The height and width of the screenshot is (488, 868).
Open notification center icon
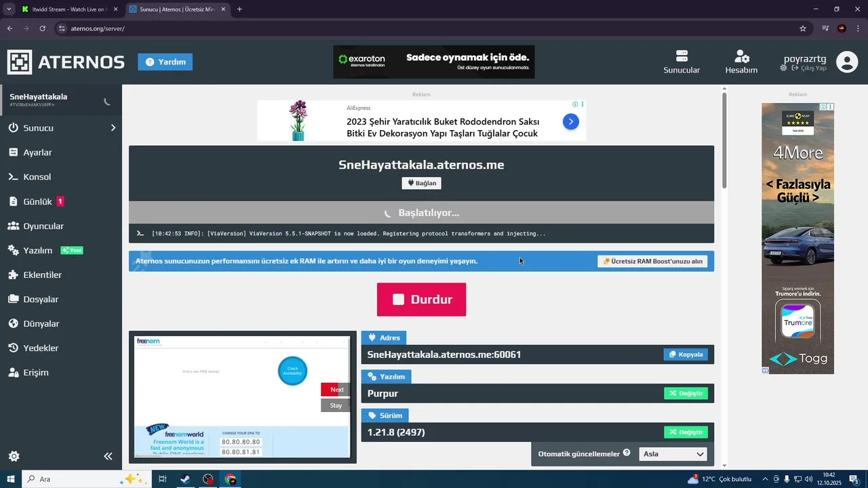(x=854, y=479)
